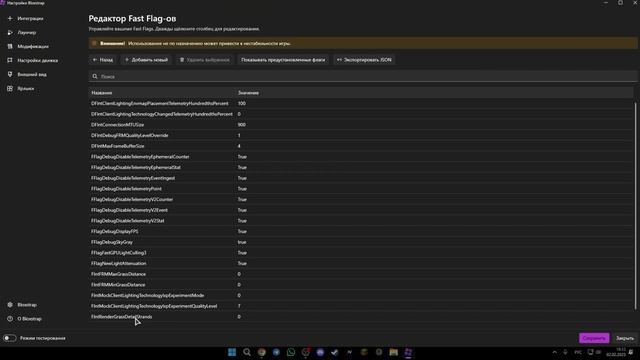Viewport: 640px width, 360px height.
Task: Select the DFIntConnectionMTUSize flag row
Action: click(361, 125)
